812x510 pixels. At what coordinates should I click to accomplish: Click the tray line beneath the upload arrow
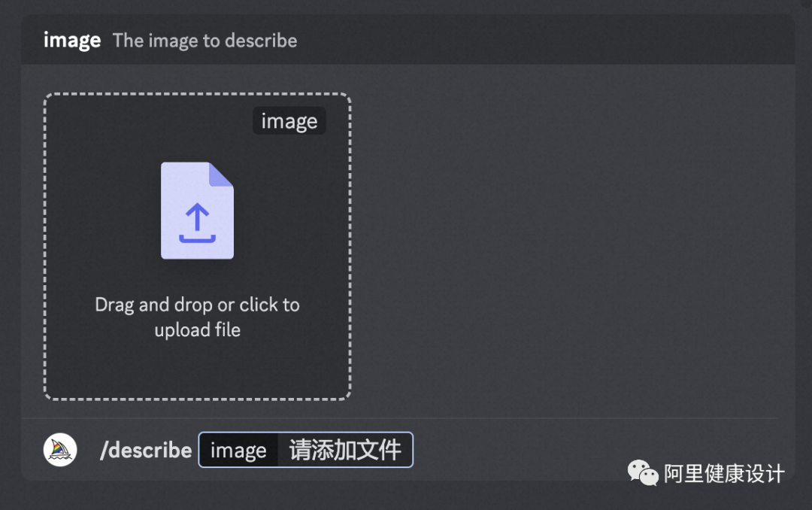pos(197,238)
